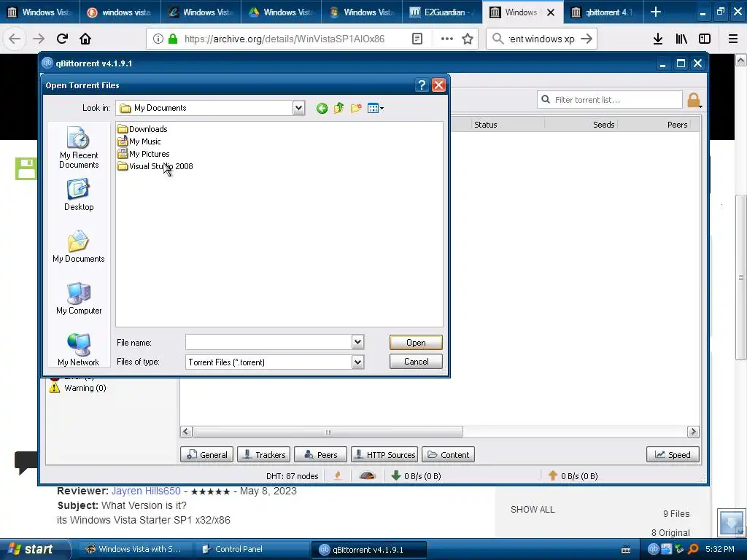
Task: Expand the Files of type dropdown arrow
Action: coord(357,362)
